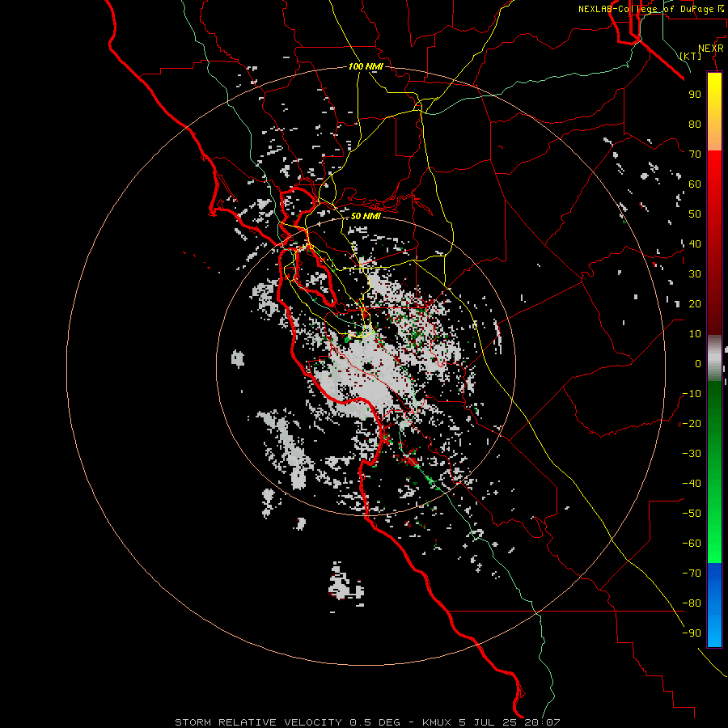This screenshot has height=728, width=728.
Task: Click the "NEXLAB-College of DuPage" credit text
Action: click(647, 9)
